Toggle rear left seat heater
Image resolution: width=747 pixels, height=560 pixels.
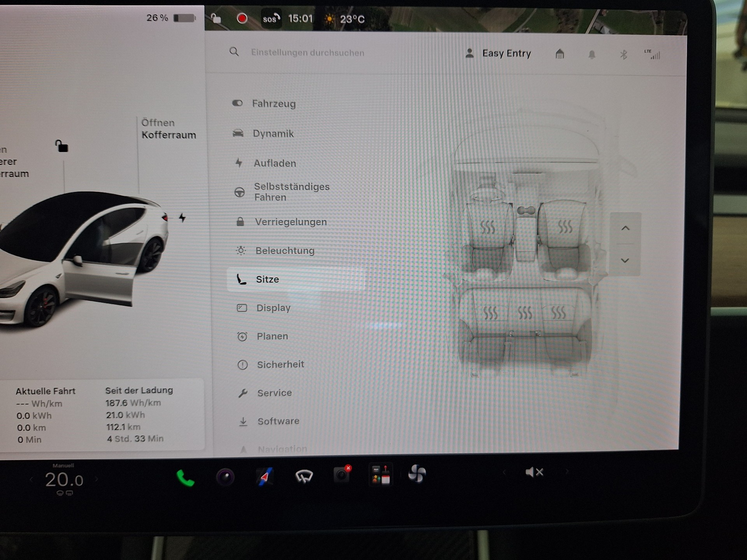click(x=490, y=313)
